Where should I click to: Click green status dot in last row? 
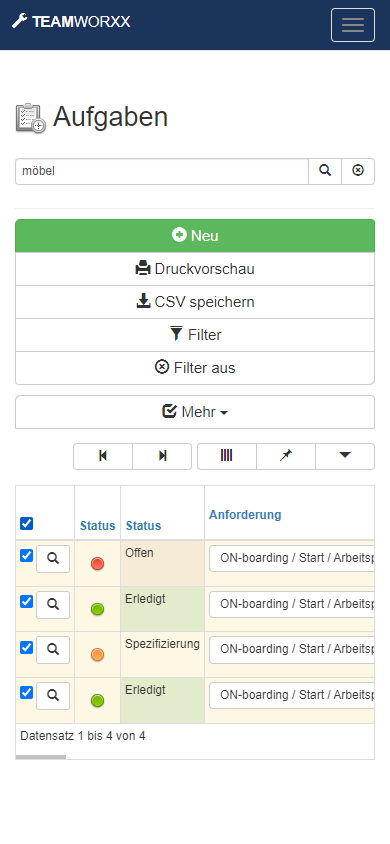coord(97,700)
